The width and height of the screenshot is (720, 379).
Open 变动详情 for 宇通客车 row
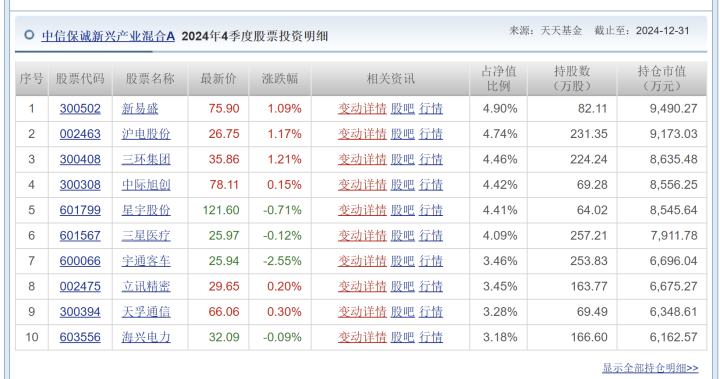[x=362, y=261]
